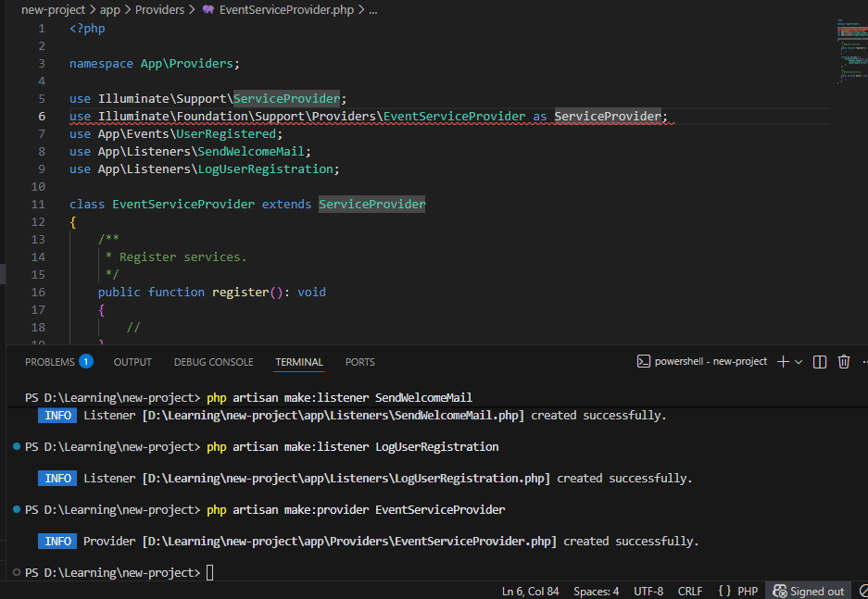Screen dimensions: 868x599
Task: Switch to the OUTPUT tab
Action: [x=132, y=362]
